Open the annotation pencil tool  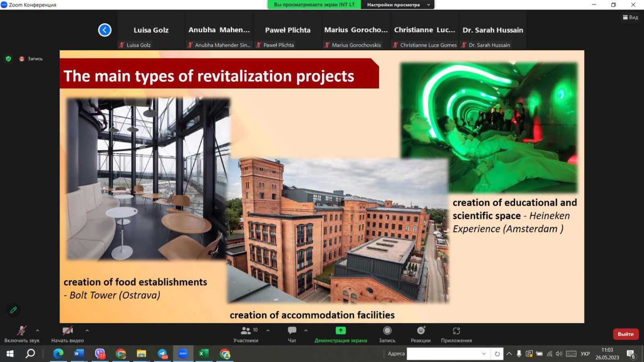[x=13, y=310]
